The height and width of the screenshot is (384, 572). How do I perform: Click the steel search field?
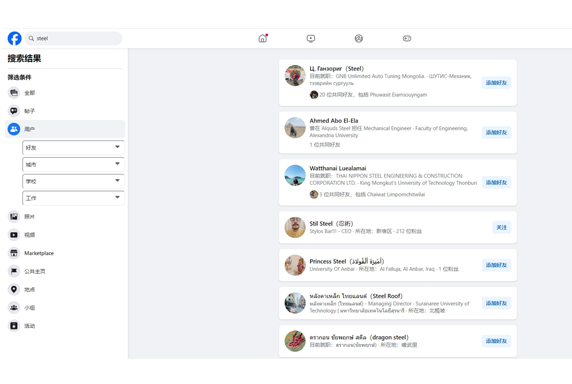[73, 38]
